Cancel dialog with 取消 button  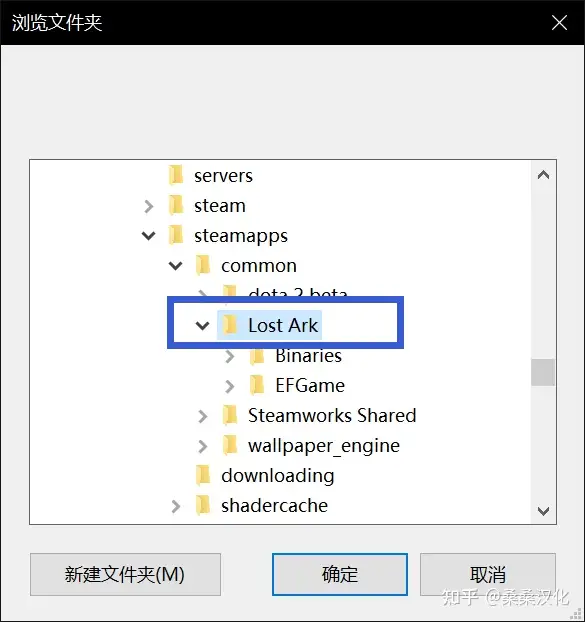coord(488,574)
